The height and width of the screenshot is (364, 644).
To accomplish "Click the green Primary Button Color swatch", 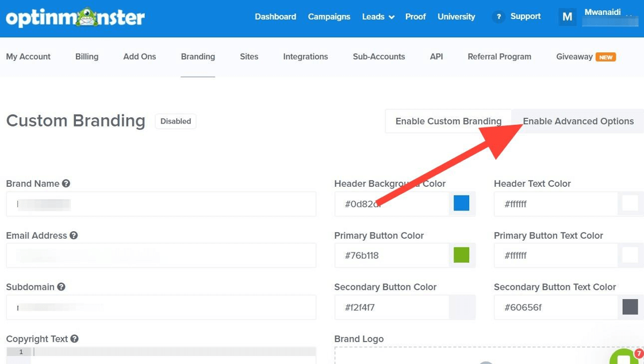I will pos(462,255).
